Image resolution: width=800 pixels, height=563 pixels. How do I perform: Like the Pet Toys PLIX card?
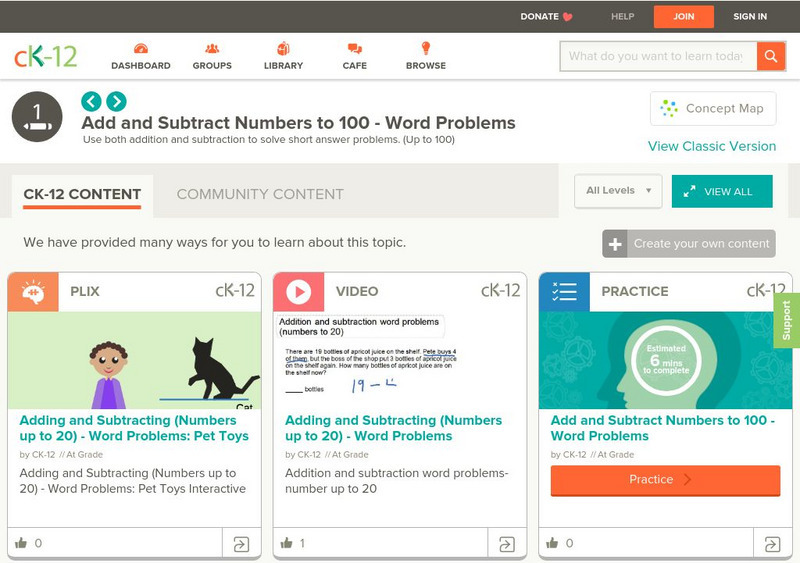click(21, 543)
